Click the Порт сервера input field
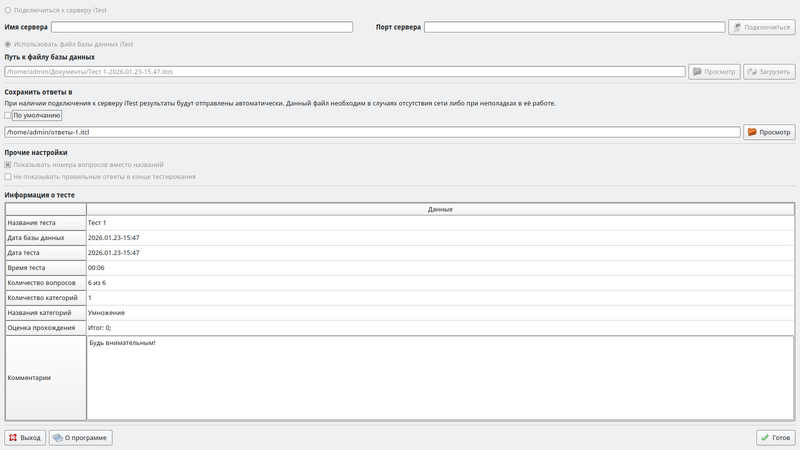Image resolution: width=800 pixels, height=450 pixels. tap(574, 27)
